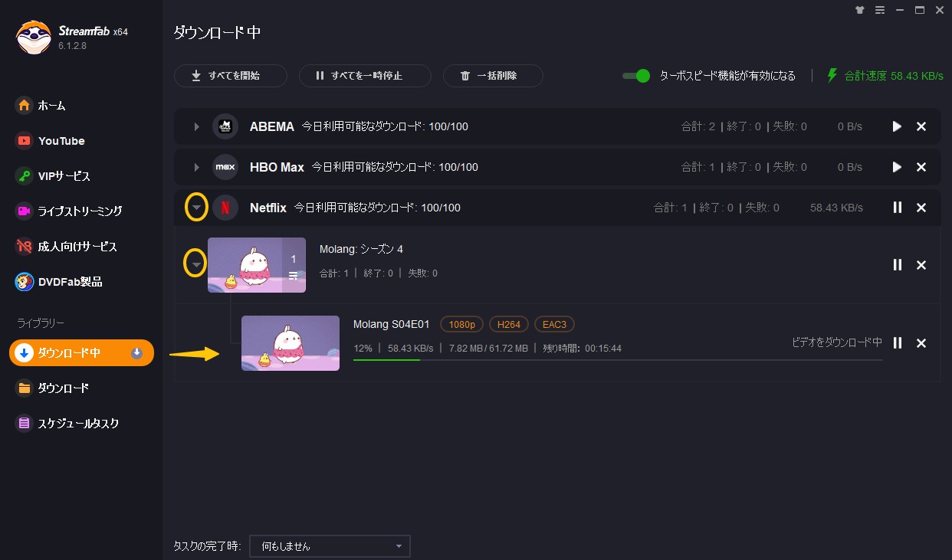Click the ABEMA service logo

coord(225,126)
